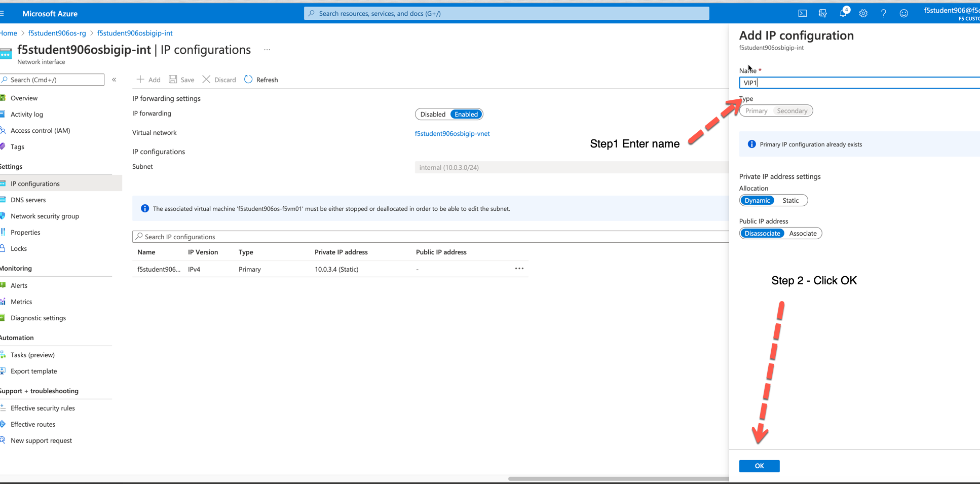Screen dimensions: 980x484
Task: Click the OK button
Action: pyautogui.click(x=759, y=466)
